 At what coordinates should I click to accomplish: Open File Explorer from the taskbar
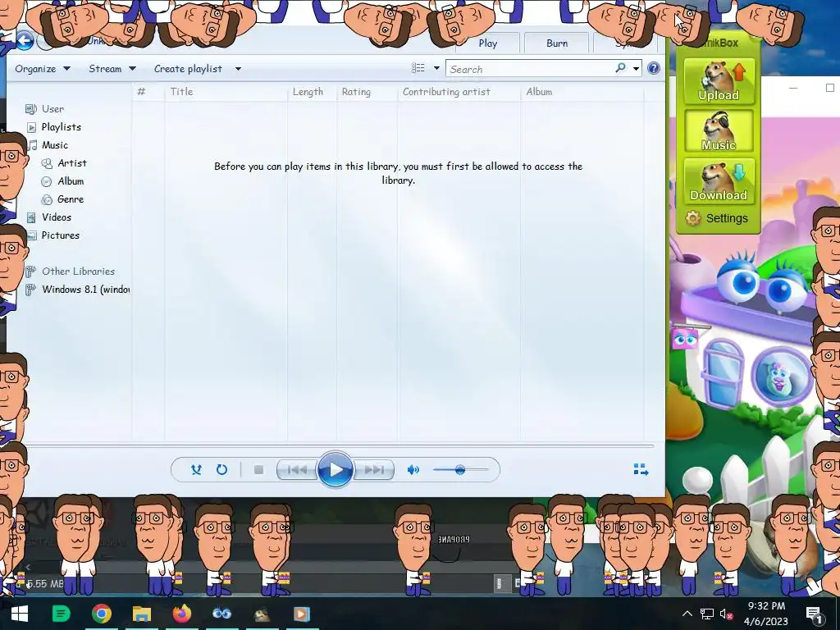tap(141, 614)
